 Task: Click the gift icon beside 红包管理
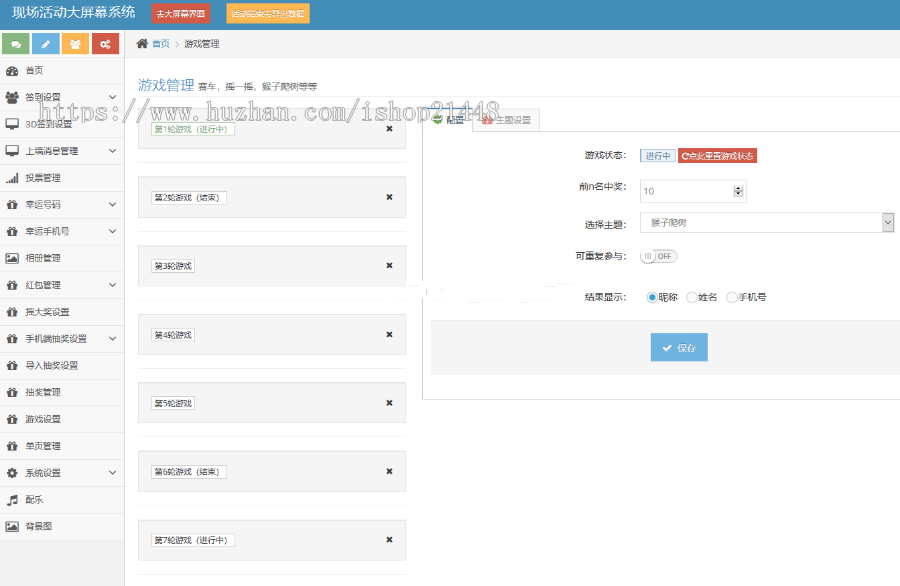pyautogui.click(x=12, y=285)
